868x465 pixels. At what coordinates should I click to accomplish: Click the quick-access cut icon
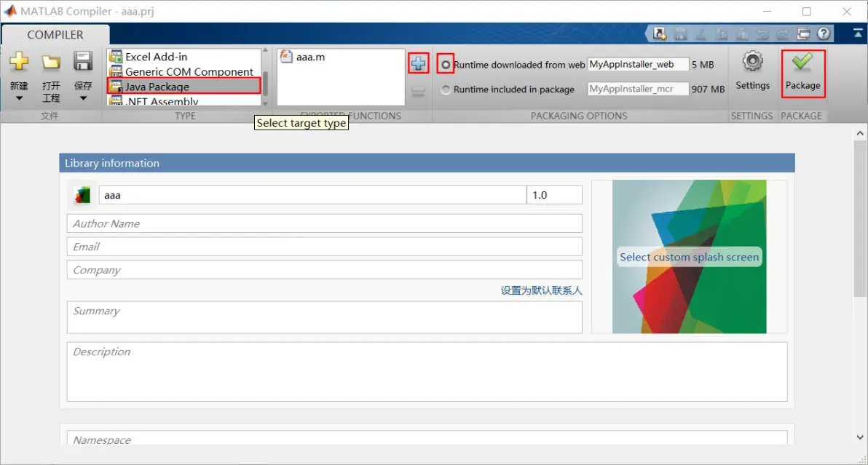point(701,33)
